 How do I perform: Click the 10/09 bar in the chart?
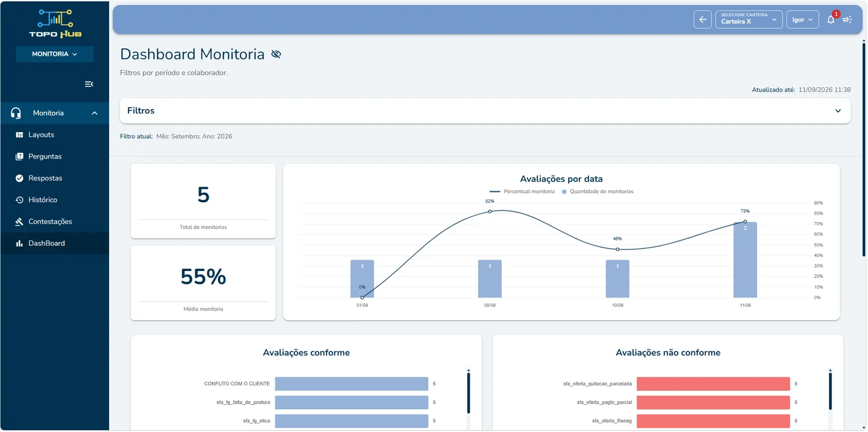tap(617, 279)
